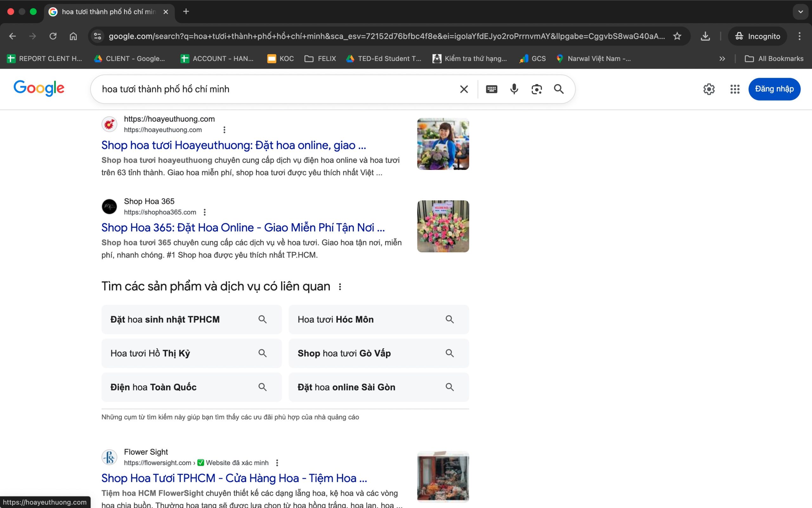Search Shop hoa tươi Gò Vấp

pos(379,353)
